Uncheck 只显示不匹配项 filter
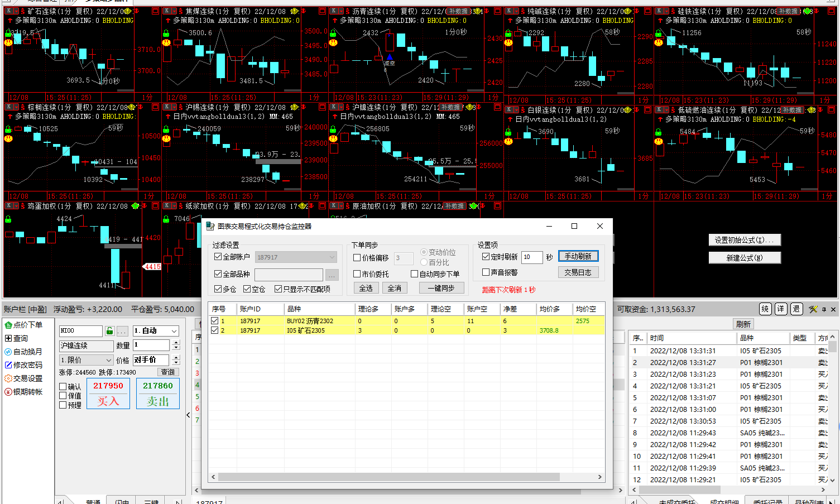The height and width of the screenshot is (504, 840). (278, 289)
